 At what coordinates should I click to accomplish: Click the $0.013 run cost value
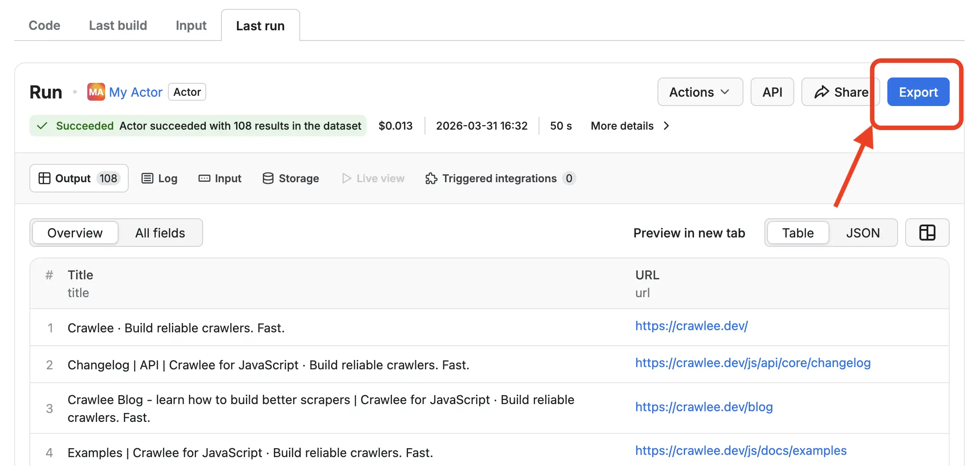pyautogui.click(x=396, y=126)
